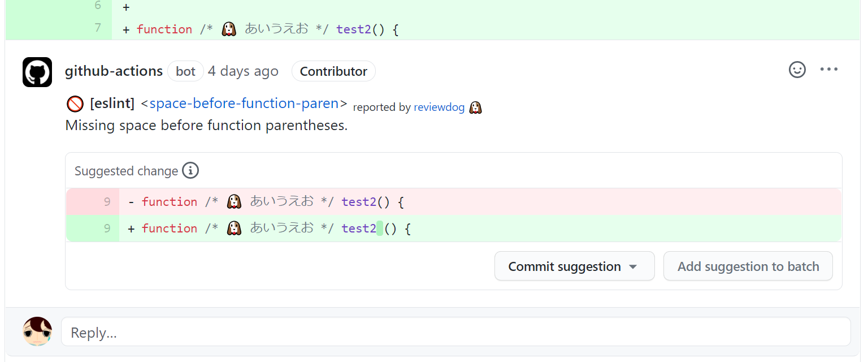
Task: Open the reviewdog link
Action: tap(439, 107)
